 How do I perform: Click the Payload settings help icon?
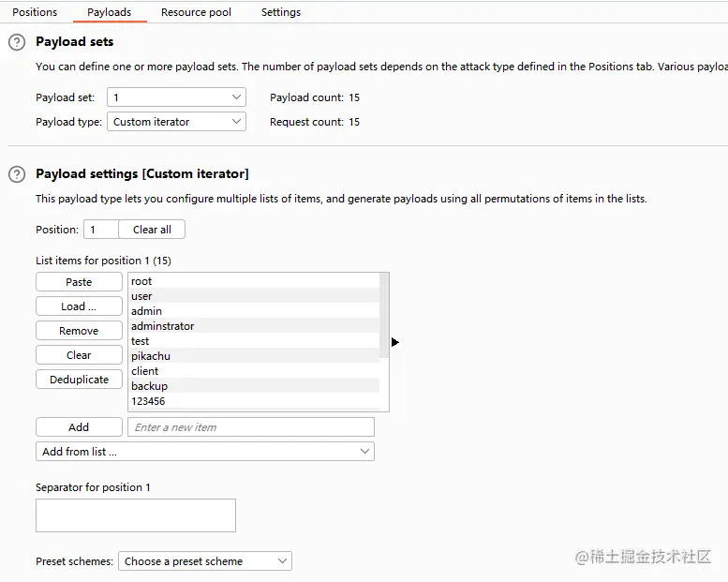tap(16, 174)
